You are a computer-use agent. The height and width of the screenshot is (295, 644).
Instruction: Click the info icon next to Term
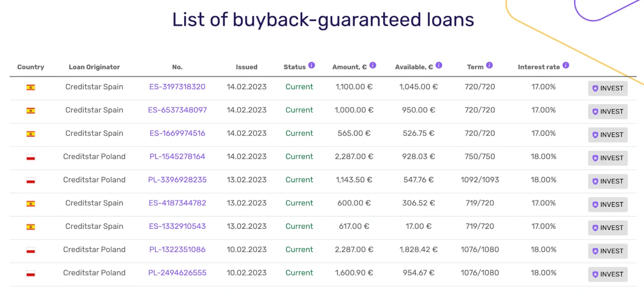[x=489, y=66]
